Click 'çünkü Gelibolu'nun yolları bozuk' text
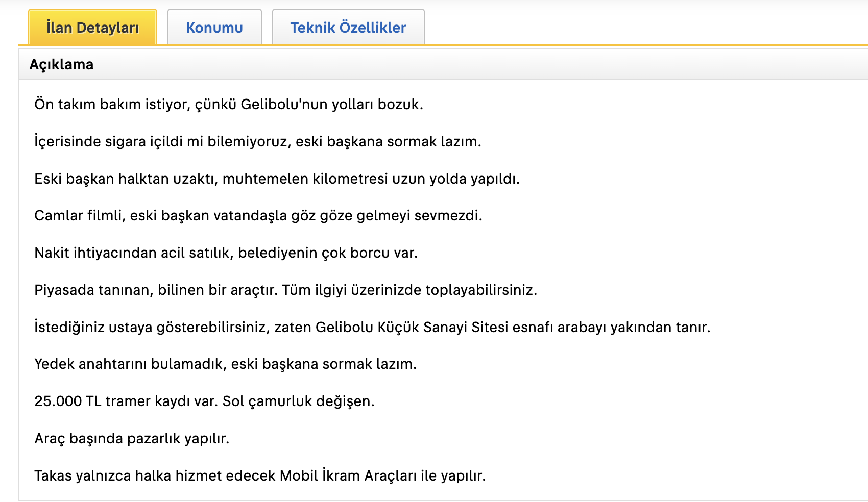868x502 pixels. [309, 104]
